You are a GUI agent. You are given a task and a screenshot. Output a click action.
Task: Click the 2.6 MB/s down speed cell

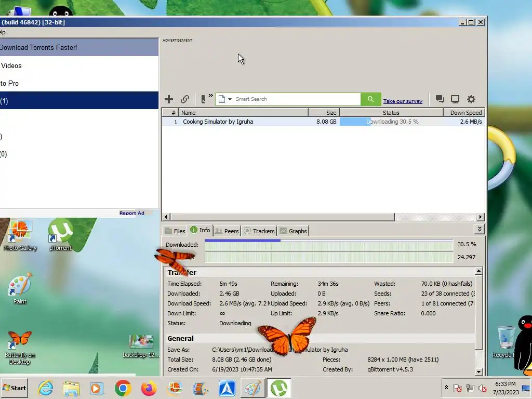click(471, 122)
